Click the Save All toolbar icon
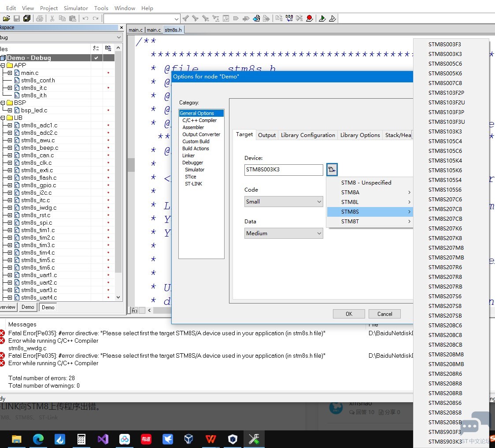Image resolution: width=495 pixels, height=448 pixels. [27, 19]
